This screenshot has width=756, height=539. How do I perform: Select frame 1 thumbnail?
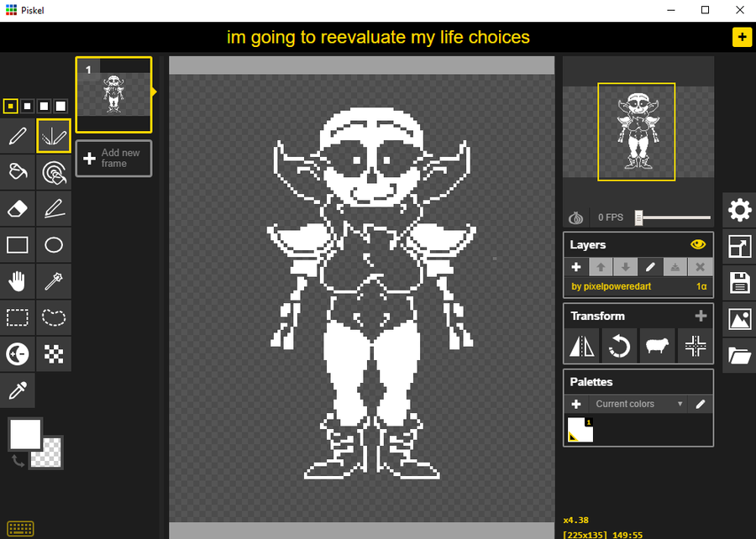click(113, 94)
